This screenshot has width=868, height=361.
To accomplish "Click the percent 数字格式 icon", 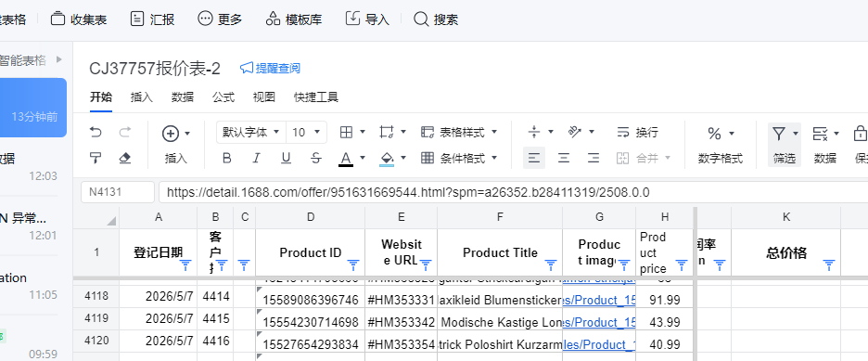I will point(714,134).
